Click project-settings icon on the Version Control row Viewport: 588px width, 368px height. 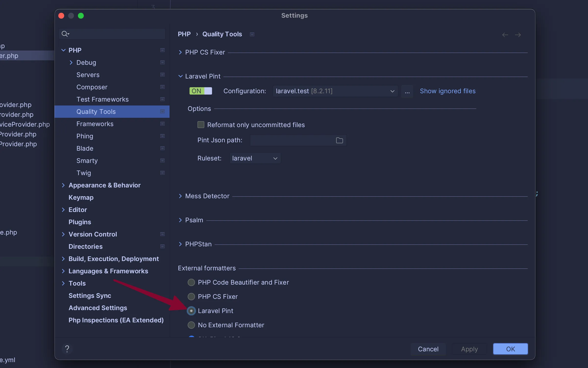(162, 234)
